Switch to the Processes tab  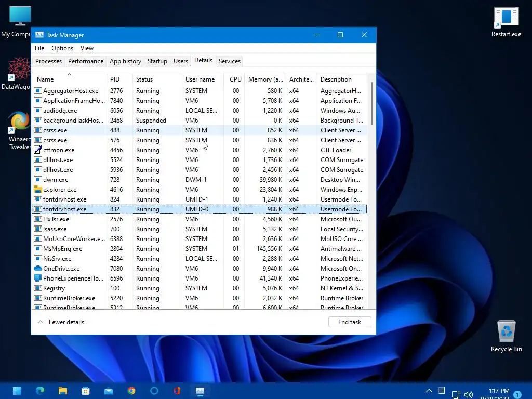tap(48, 61)
